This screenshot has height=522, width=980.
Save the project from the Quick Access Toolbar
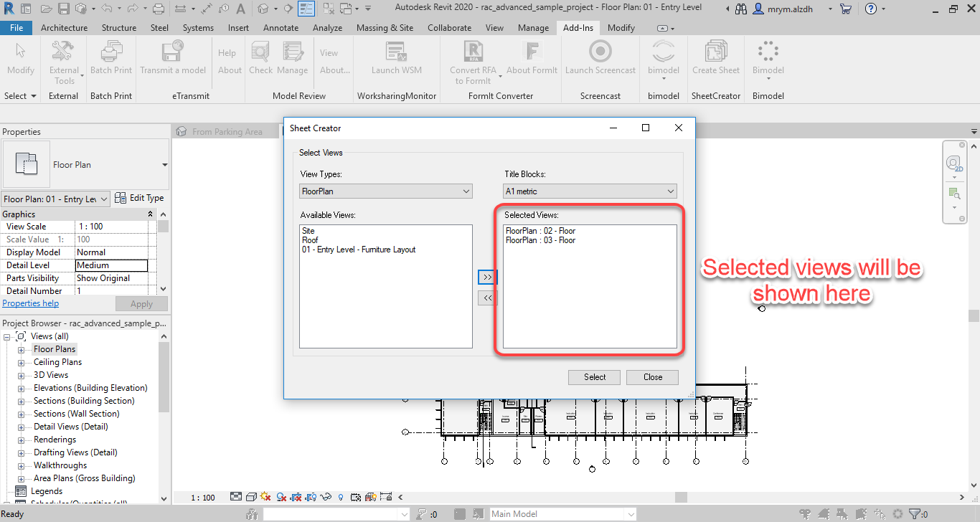(x=64, y=8)
